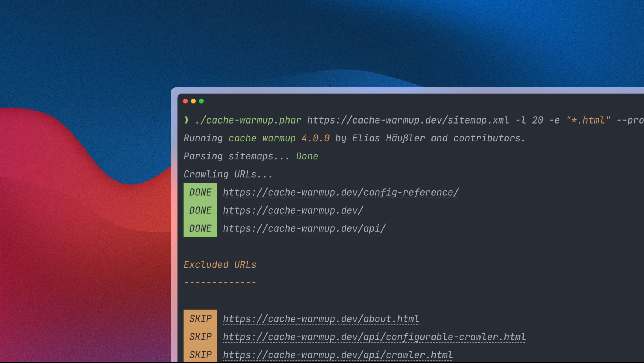Click the ./cache-warmup.phar command text
The width and height of the screenshot is (644, 363).
click(x=248, y=120)
